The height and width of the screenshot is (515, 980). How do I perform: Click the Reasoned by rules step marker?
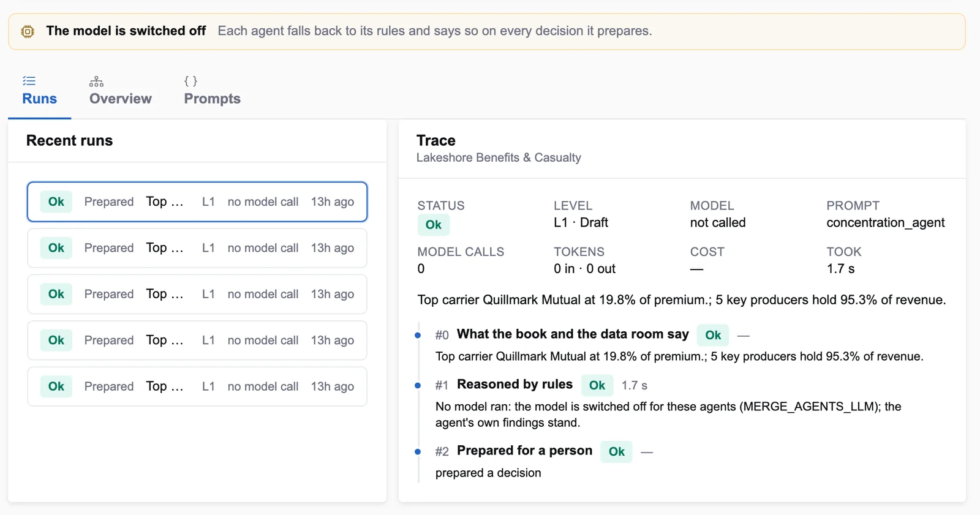click(x=418, y=386)
